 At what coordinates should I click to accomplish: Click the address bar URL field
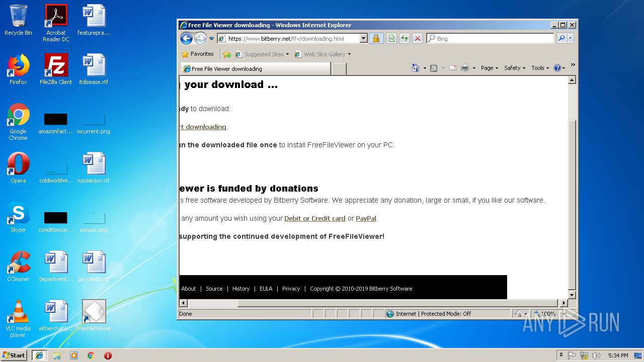[x=288, y=39]
